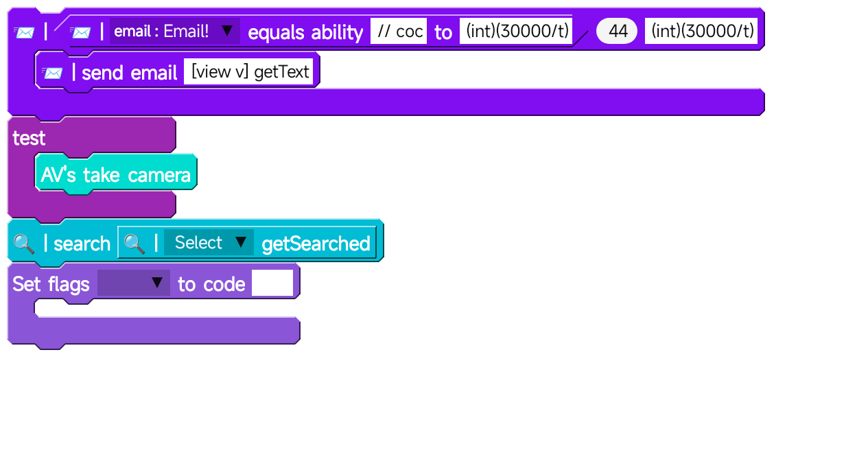The width and height of the screenshot is (868, 453).
Task: Click the last (int)(30000/t) field in the top row
Action: [701, 32]
